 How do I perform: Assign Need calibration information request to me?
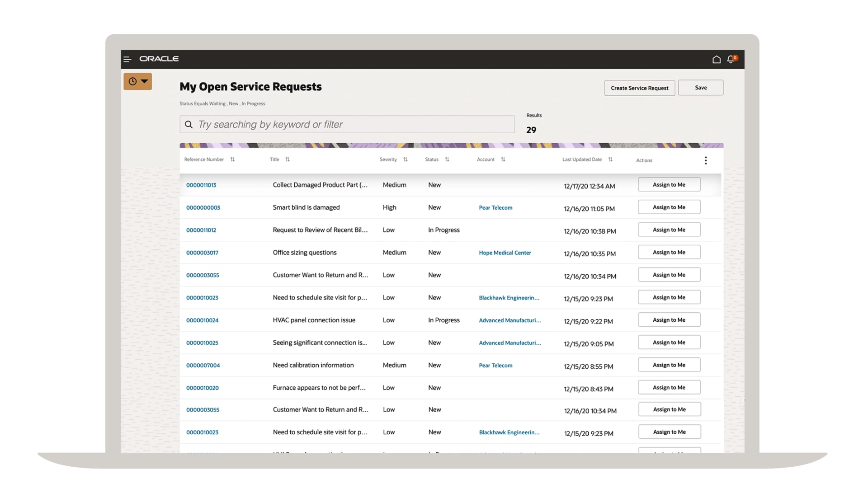[669, 365]
